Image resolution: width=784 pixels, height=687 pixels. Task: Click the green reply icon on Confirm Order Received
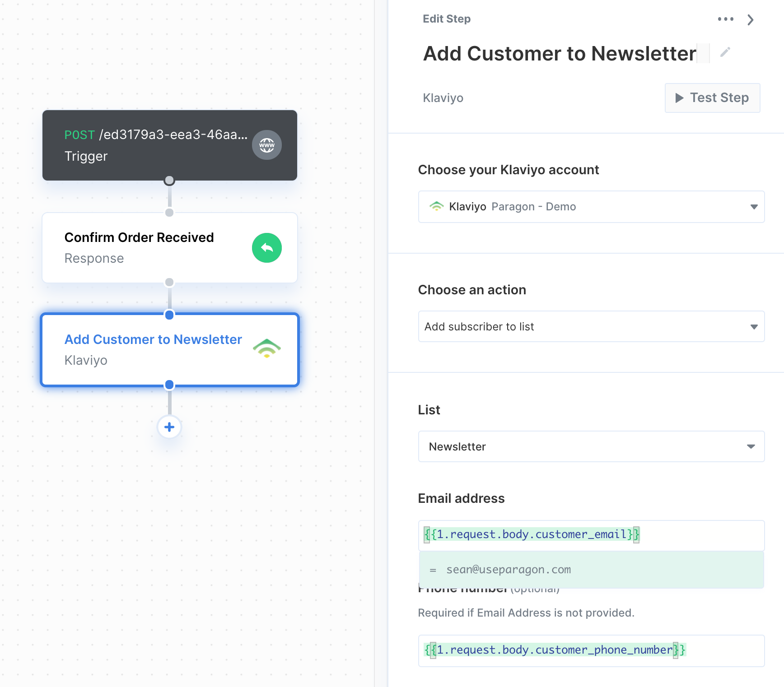tap(266, 248)
